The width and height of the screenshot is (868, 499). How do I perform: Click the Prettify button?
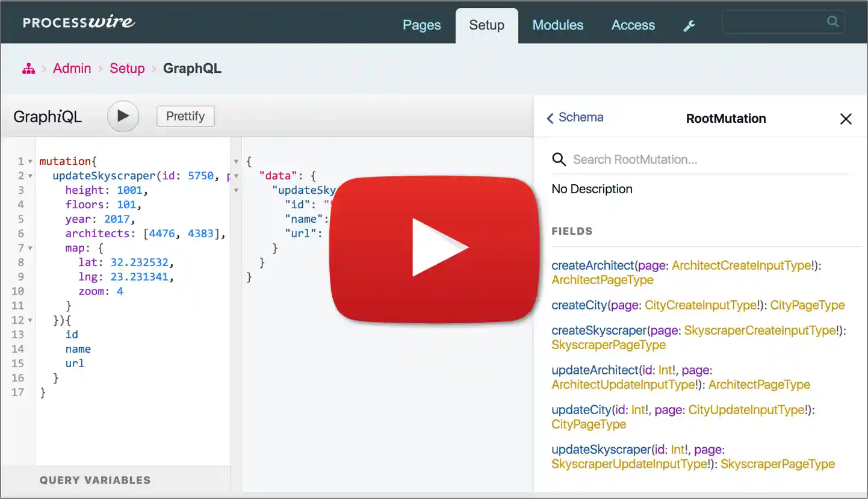pos(185,116)
